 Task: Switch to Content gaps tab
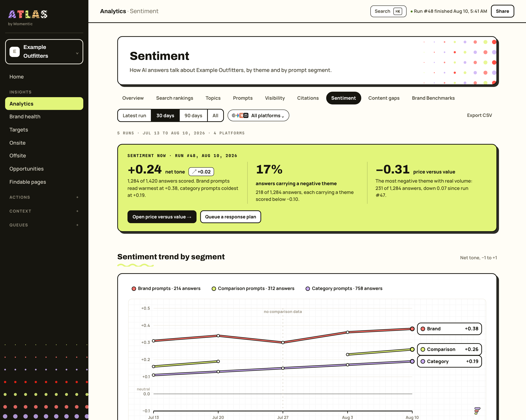pyautogui.click(x=384, y=98)
